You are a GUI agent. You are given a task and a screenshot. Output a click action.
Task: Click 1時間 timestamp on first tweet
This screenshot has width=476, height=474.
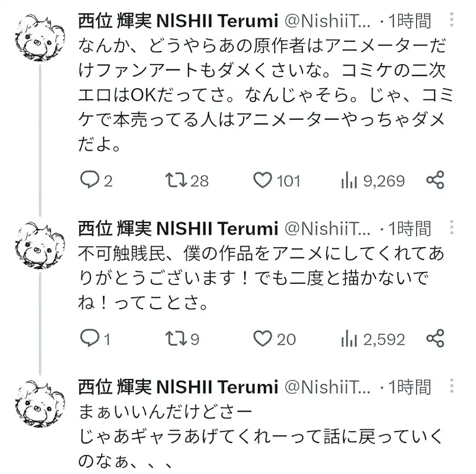(x=409, y=21)
